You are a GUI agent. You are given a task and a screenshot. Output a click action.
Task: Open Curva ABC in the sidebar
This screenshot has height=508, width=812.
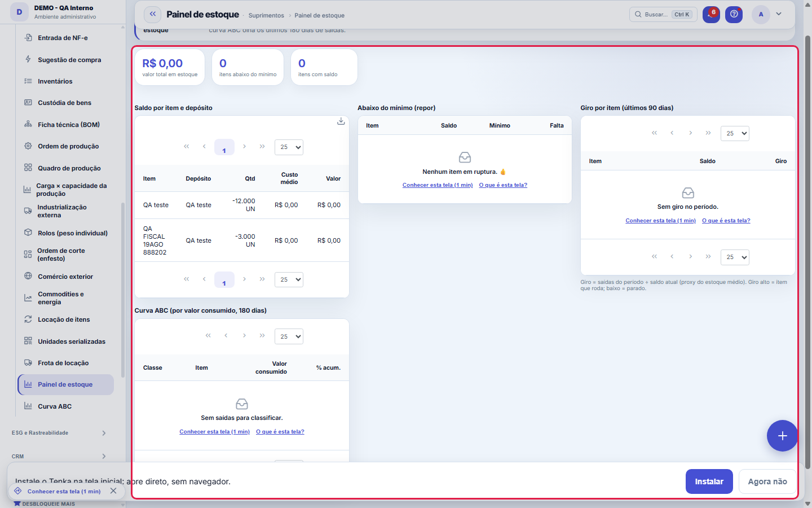coord(66,406)
